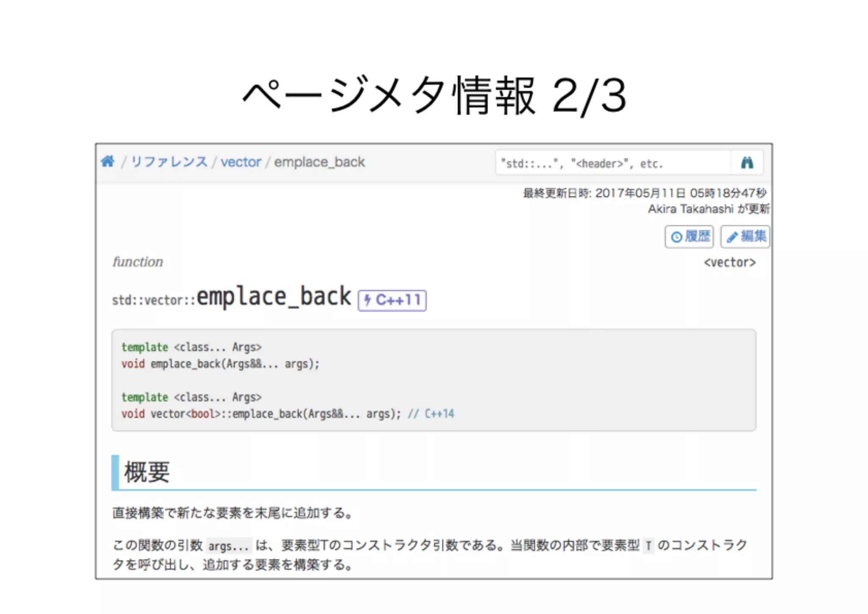Click 最終更新日時 timestamp text

(645, 193)
